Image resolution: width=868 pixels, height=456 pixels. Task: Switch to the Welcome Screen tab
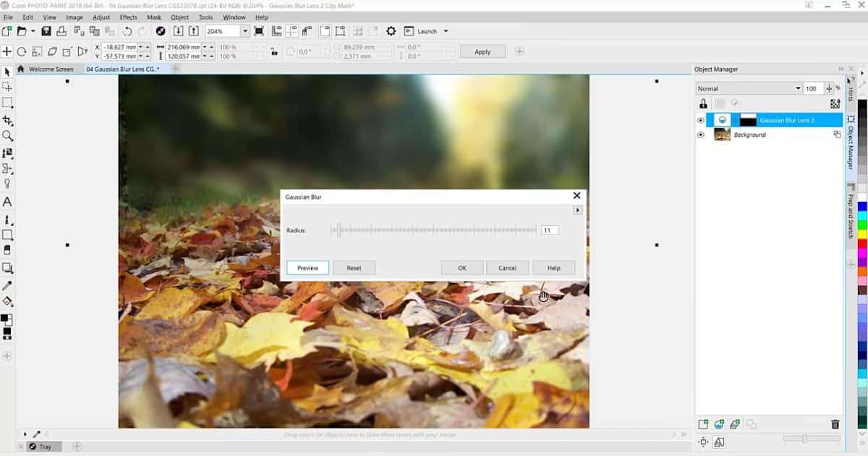coord(51,69)
